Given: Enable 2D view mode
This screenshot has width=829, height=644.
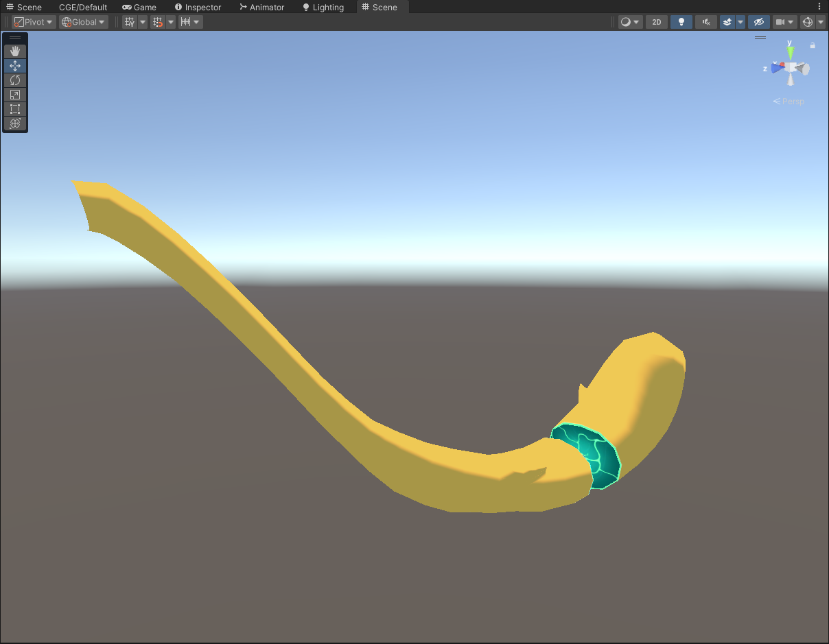Looking at the screenshot, I should point(656,22).
